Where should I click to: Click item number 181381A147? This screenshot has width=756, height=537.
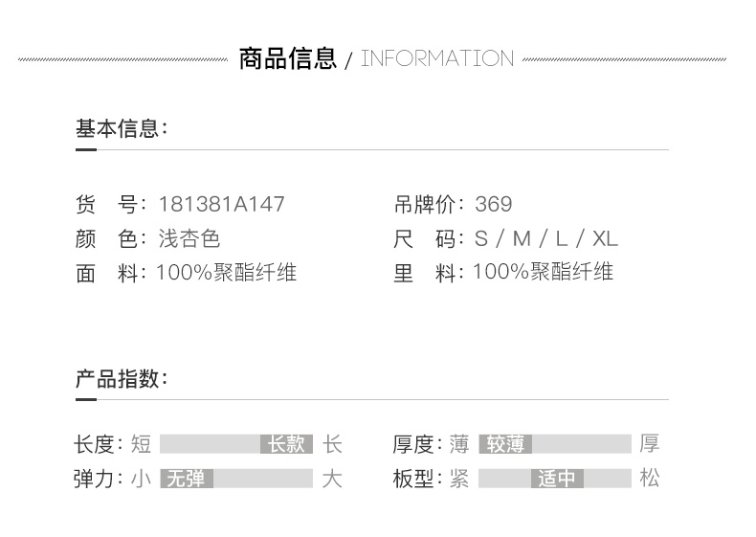coord(221,204)
